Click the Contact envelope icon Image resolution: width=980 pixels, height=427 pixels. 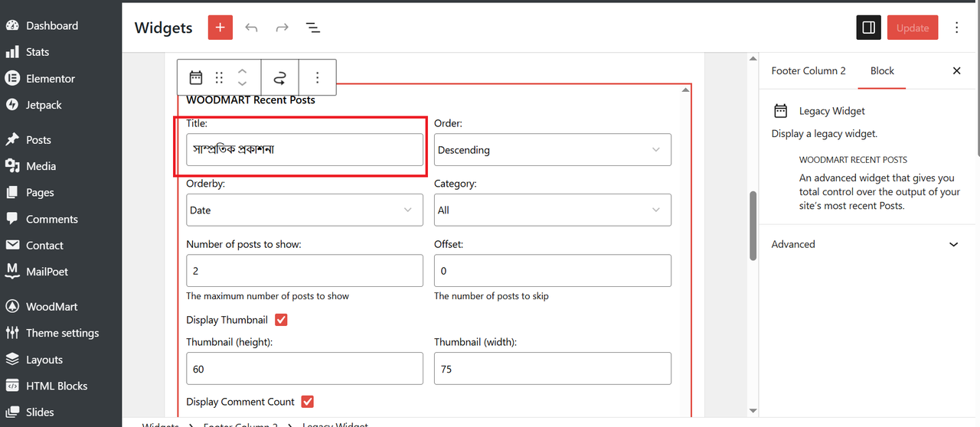pyautogui.click(x=12, y=245)
